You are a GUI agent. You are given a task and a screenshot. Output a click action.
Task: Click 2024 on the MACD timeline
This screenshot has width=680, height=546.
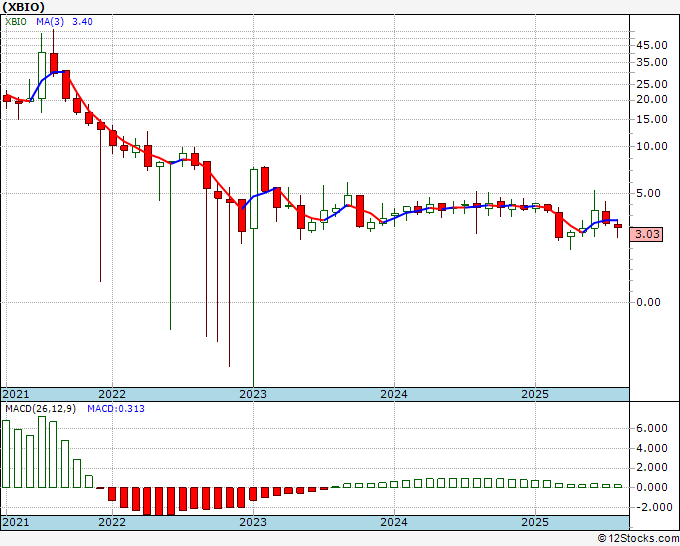[x=394, y=522]
